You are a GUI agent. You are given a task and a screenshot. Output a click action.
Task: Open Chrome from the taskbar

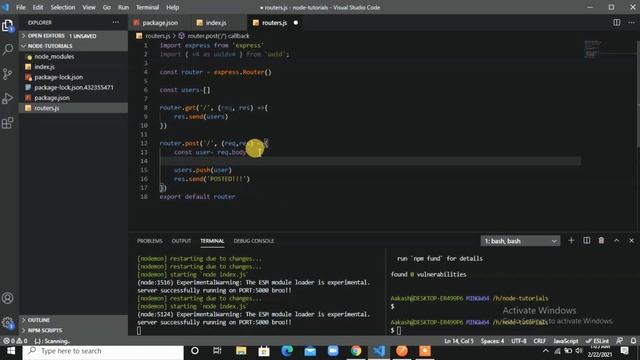coord(356,351)
